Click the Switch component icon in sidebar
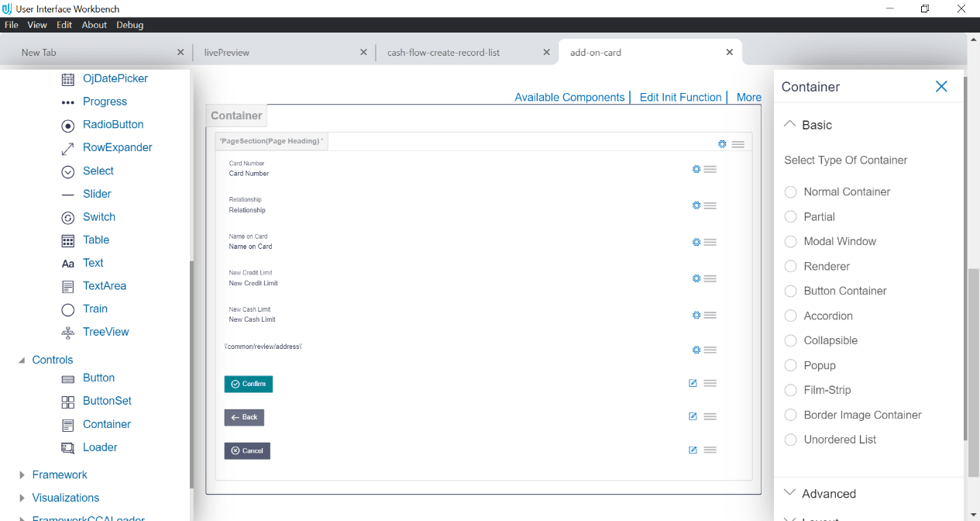The height and width of the screenshot is (521, 980). tap(67, 217)
